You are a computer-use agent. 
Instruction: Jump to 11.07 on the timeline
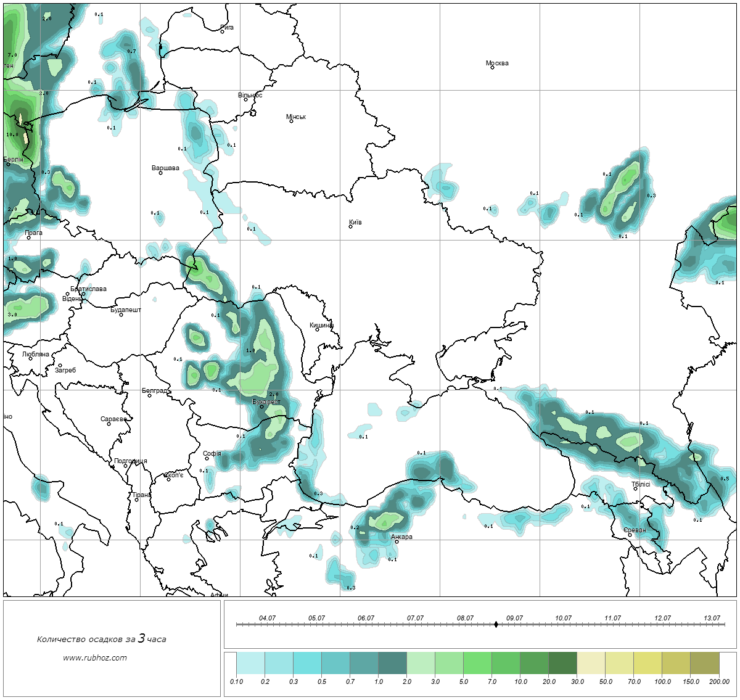(x=612, y=618)
